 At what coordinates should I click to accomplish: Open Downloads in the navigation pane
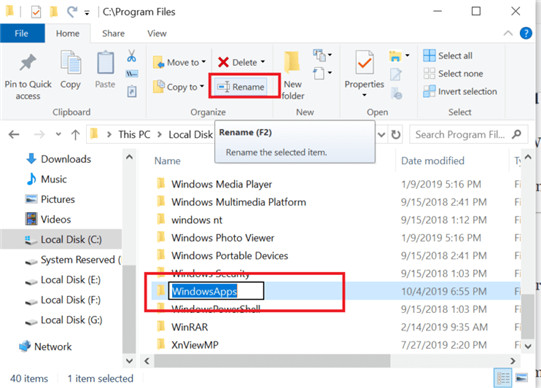tap(66, 159)
